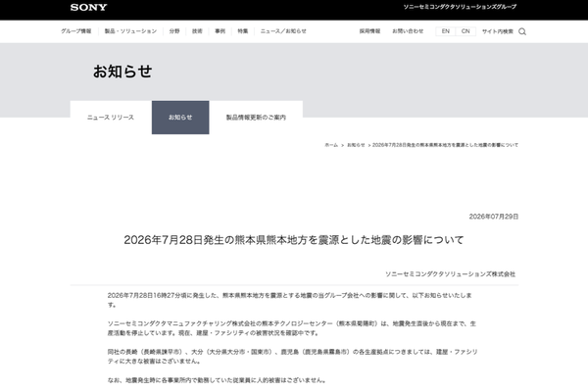
Task: Open 事例 menu item
Action: click(220, 31)
